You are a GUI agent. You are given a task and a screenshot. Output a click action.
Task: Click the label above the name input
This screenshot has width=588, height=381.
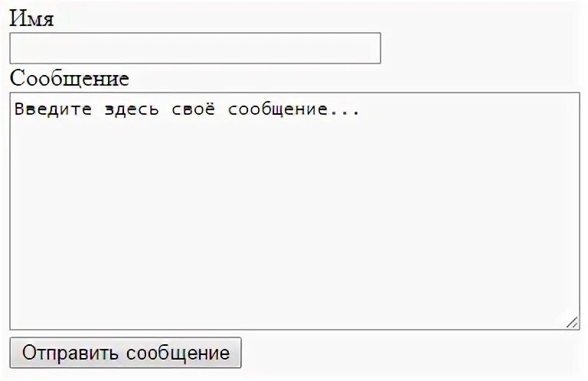coord(32,19)
